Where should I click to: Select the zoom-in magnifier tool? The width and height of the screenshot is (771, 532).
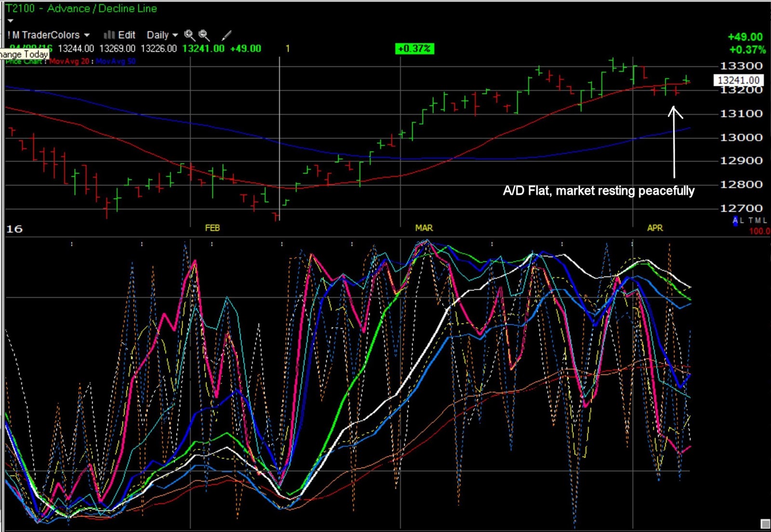[189, 35]
